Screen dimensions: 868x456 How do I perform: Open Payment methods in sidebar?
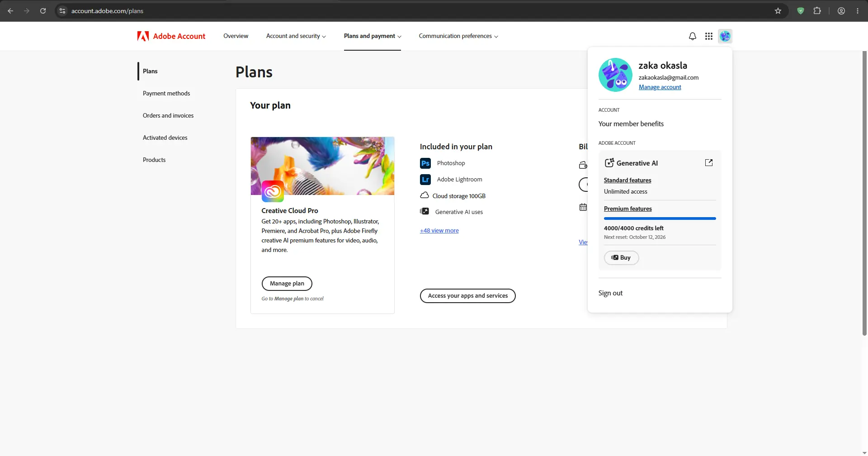click(x=166, y=93)
